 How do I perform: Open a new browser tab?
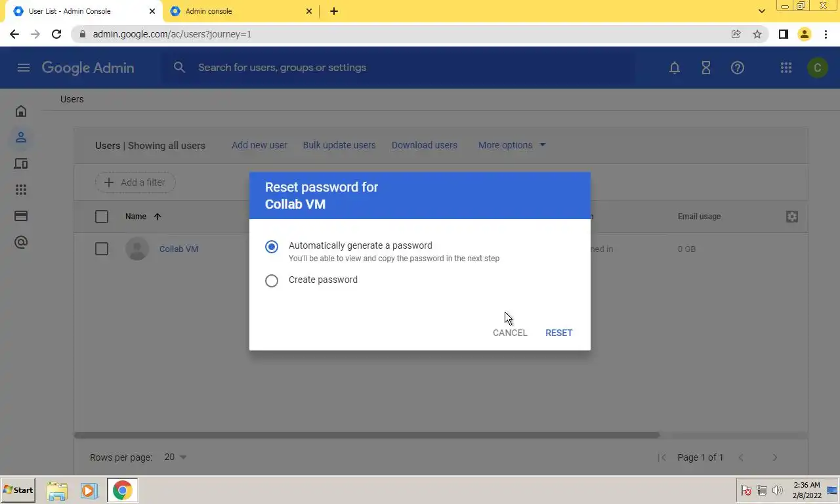334,11
